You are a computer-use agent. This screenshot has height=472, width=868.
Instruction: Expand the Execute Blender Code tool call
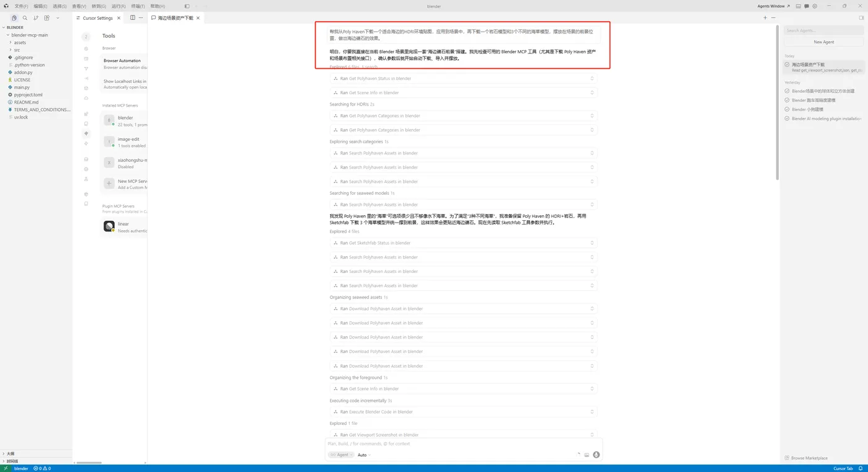pos(464,412)
